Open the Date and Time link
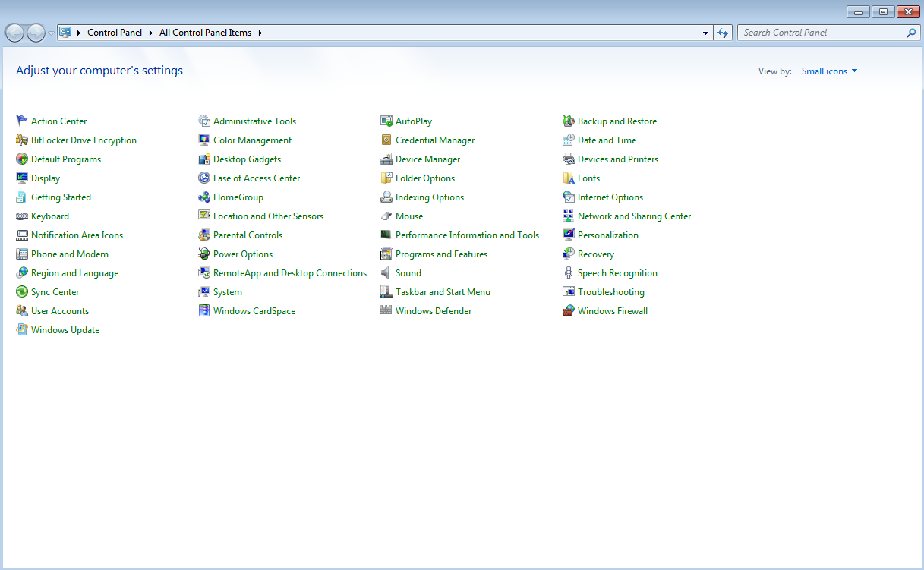The height and width of the screenshot is (570, 924). click(607, 140)
